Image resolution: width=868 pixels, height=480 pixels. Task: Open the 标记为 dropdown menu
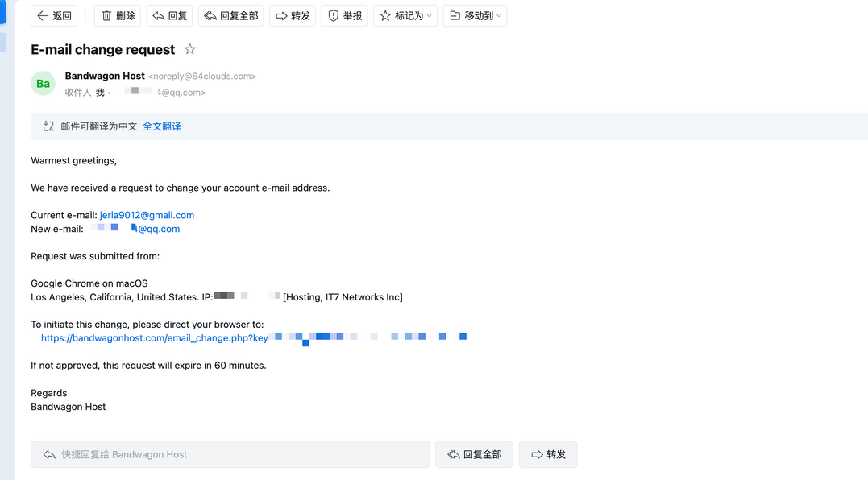405,16
